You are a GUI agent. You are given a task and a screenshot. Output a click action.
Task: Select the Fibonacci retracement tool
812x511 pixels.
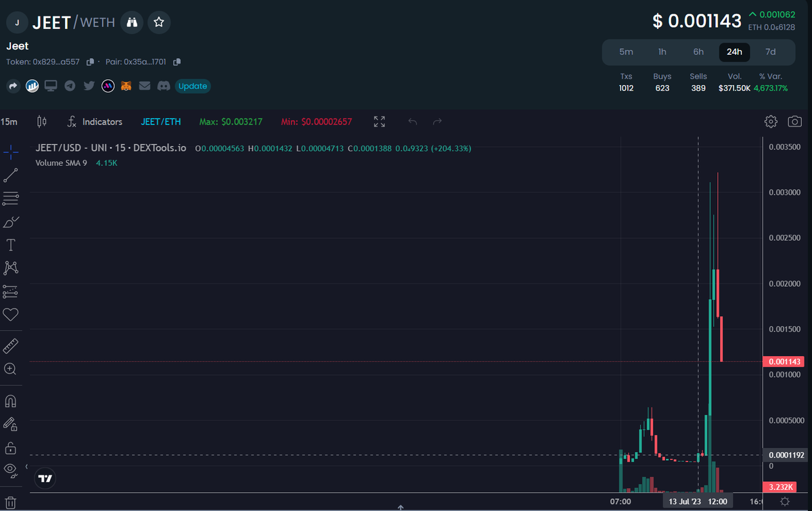[11, 198]
